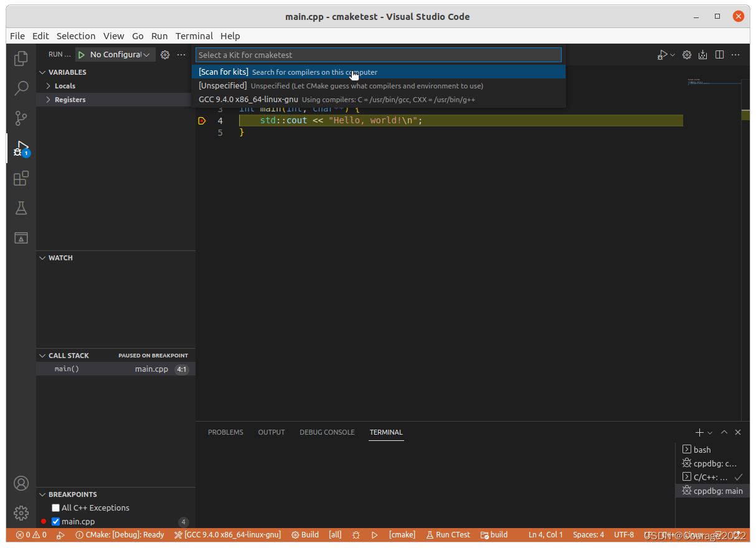Image resolution: width=756 pixels, height=548 pixels.
Task: Open the Extensions view
Action: (21, 179)
